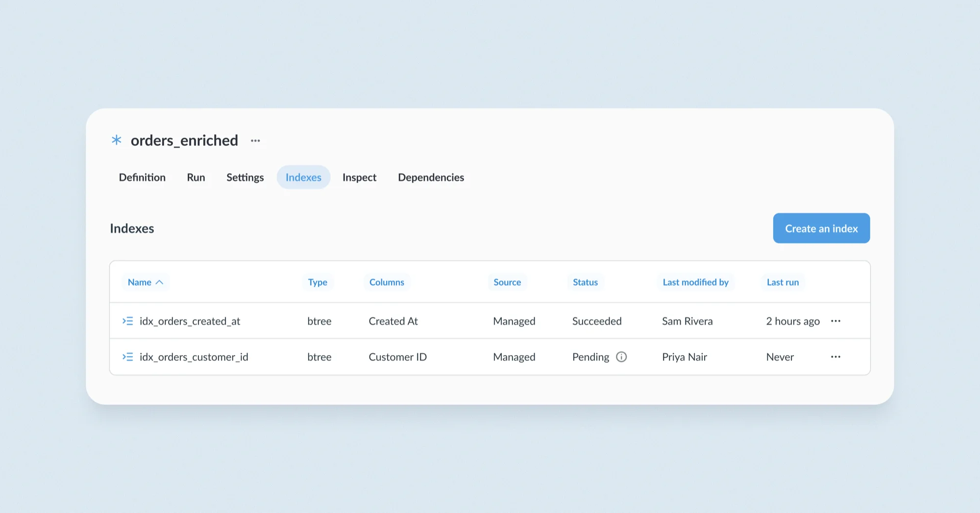Sort by Last modified by header
Screen dimensions: 980x513
point(695,282)
